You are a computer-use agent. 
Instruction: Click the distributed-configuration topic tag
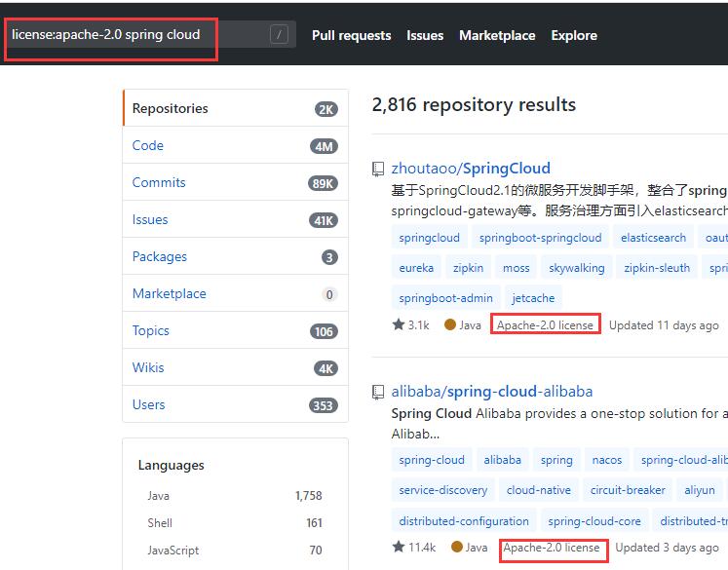coord(464,521)
